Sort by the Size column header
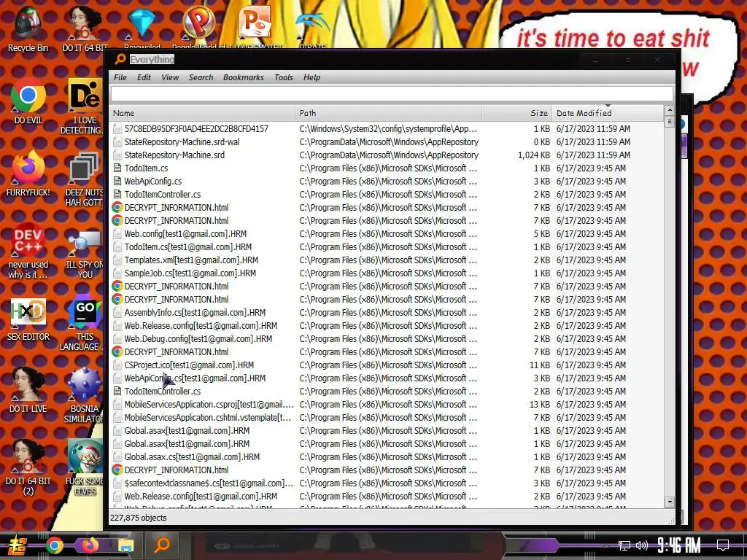 (517, 113)
